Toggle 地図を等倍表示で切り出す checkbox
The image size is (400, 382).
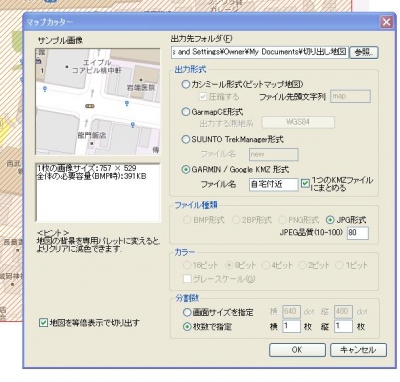point(43,322)
